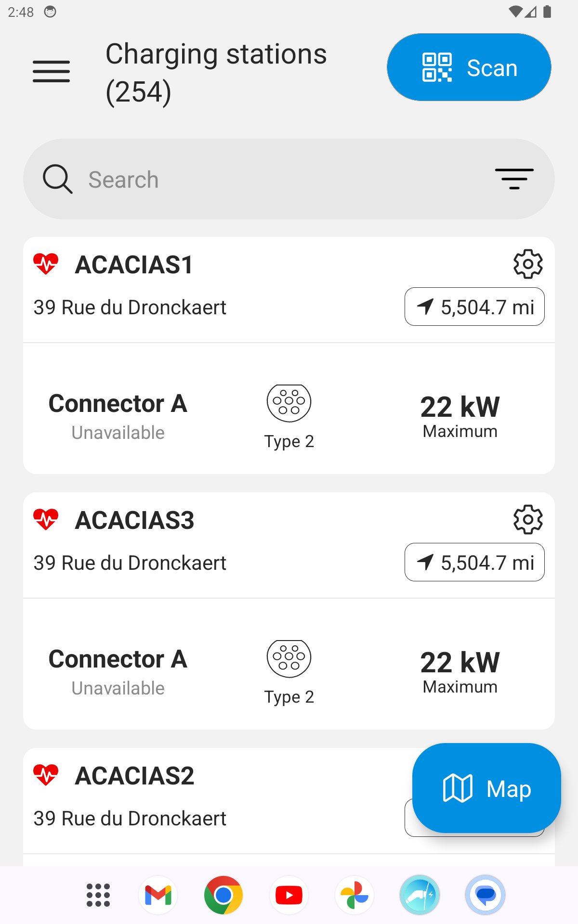Navigate to ACACIAS3 via distance button
Image resolution: width=578 pixels, height=924 pixels.
point(474,563)
